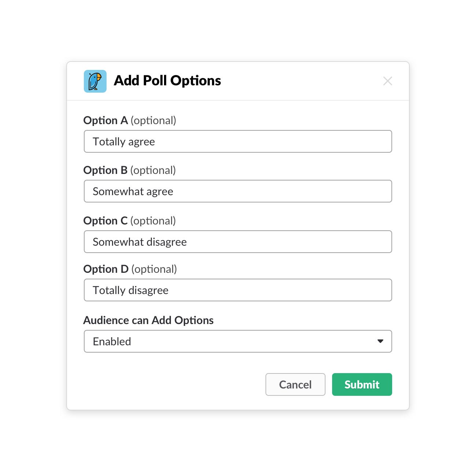The height and width of the screenshot is (476, 476).
Task: Focus the Somewhat disagree input box
Action: pos(238,242)
